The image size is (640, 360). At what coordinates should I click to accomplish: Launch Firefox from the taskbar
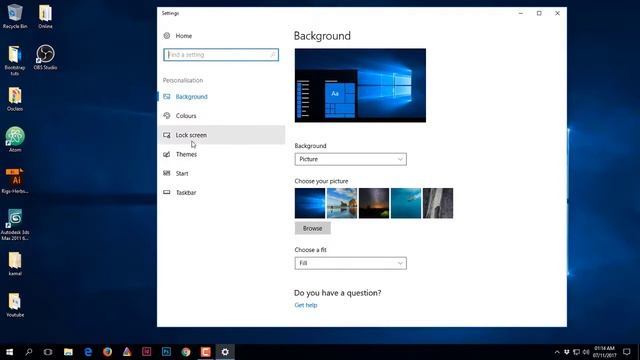pyautogui.click(x=107, y=352)
